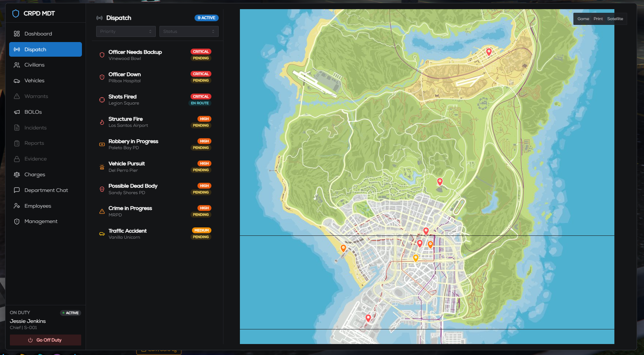Screen dimensions: 644x355
Task: Select the Dispatch menu item
Action: pyautogui.click(x=45, y=49)
